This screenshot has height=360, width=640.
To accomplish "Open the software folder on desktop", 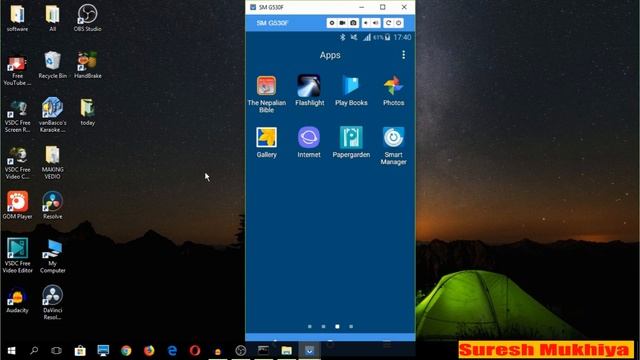I will pos(17,18).
